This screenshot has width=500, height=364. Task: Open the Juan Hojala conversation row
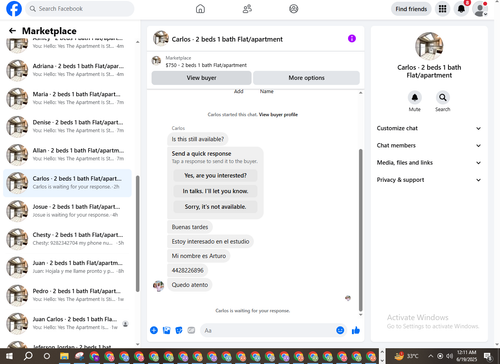tap(67, 267)
